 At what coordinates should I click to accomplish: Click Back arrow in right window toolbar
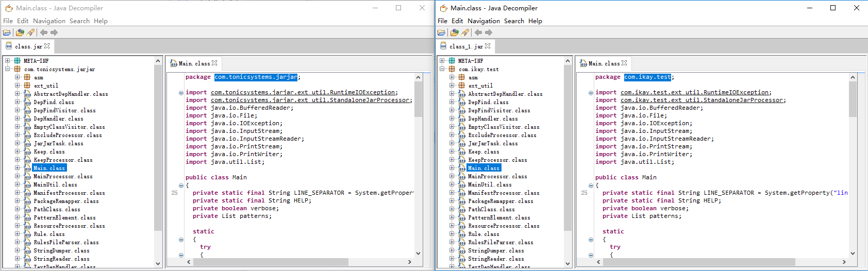[x=478, y=32]
